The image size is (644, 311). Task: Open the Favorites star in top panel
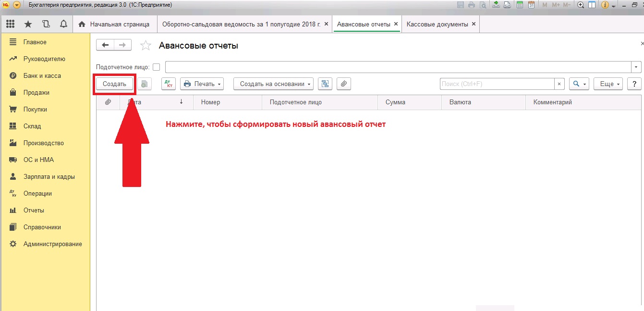coord(28,24)
